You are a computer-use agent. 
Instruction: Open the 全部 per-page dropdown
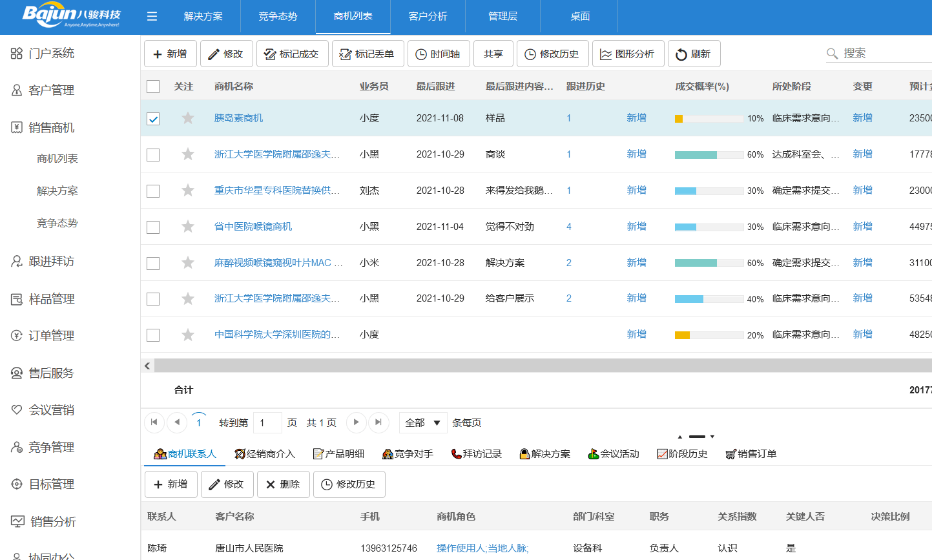coord(422,422)
